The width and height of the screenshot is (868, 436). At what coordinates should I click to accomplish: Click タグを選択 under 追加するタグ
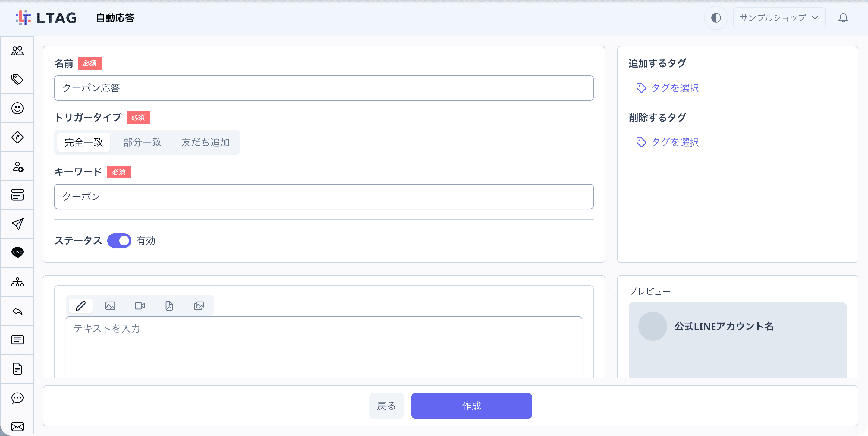click(x=668, y=88)
